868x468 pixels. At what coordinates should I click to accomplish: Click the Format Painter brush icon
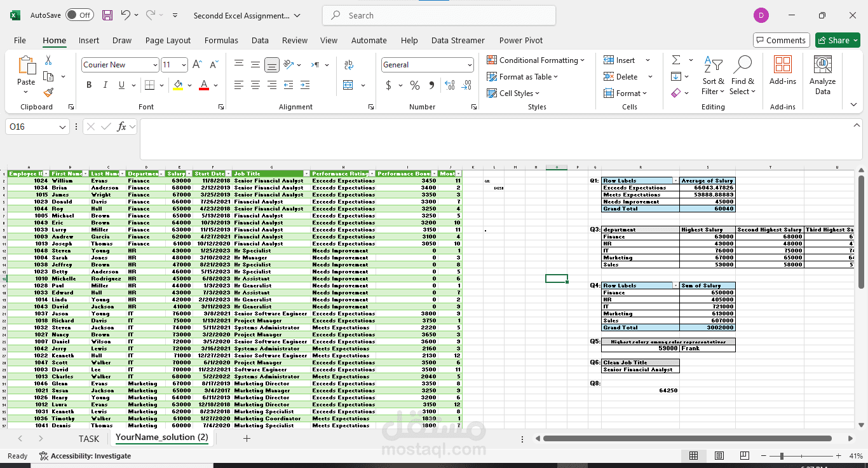coord(48,92)
